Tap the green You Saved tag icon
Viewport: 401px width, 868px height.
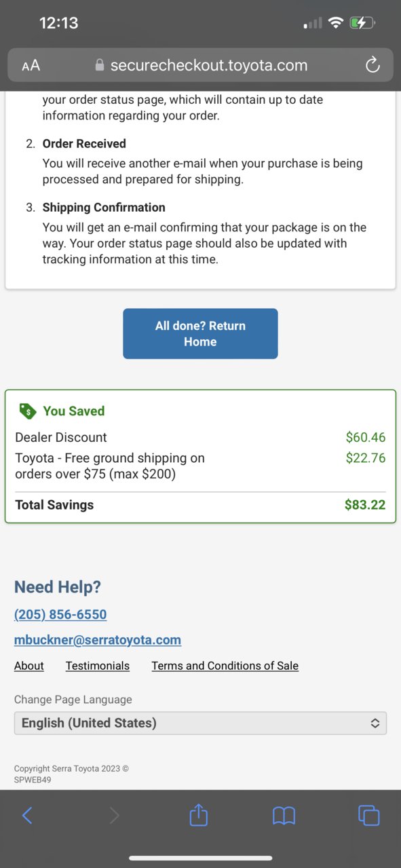tap(28, 411)
